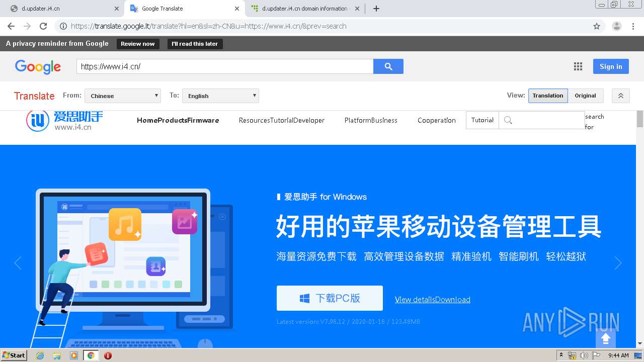The image size is (644, 362).
Task: Switch to Original view
Action: click(x=585, y=96)
